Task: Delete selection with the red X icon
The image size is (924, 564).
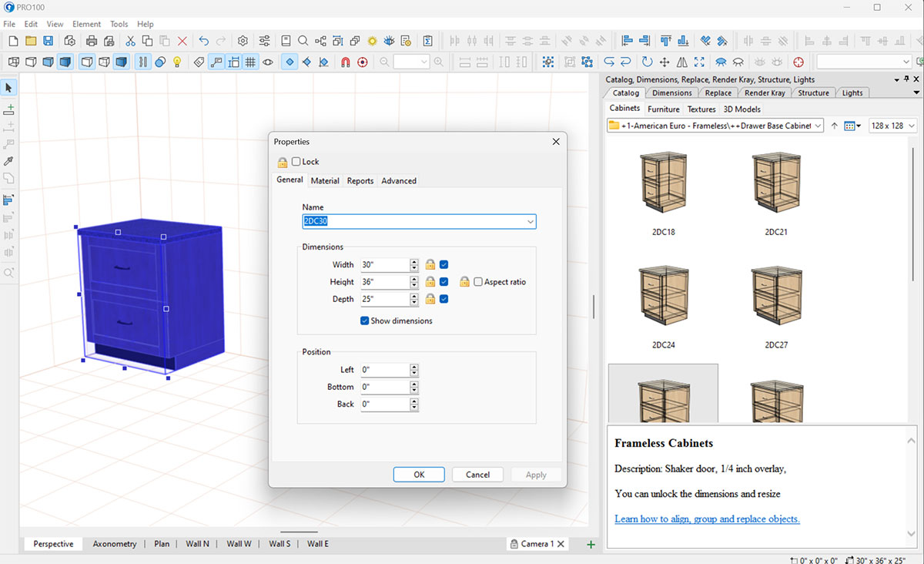Action: (x=182, y=41)
